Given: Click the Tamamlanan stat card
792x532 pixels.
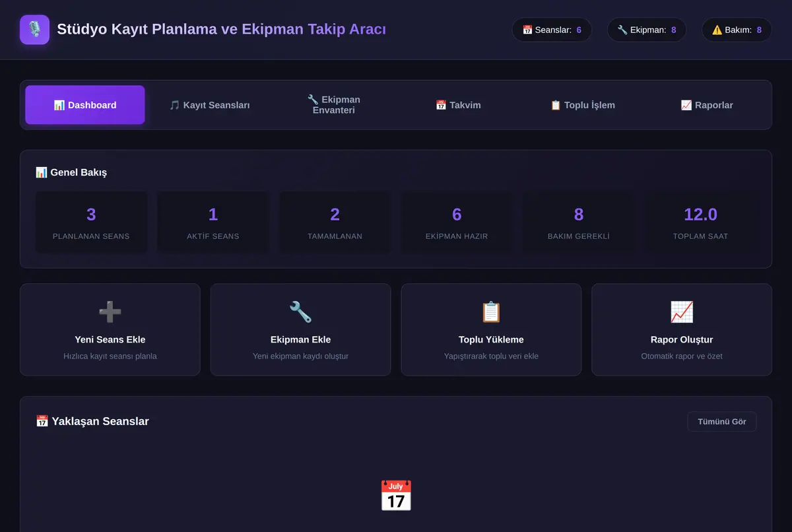Looking at the screenshot, I should tap(335, 222).
